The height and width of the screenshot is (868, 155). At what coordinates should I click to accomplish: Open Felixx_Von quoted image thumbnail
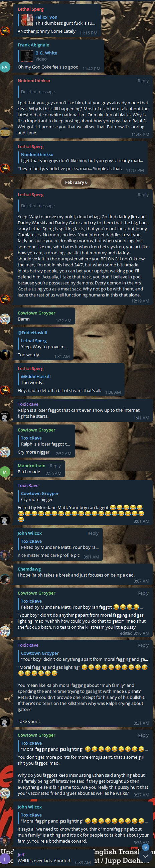27,20
